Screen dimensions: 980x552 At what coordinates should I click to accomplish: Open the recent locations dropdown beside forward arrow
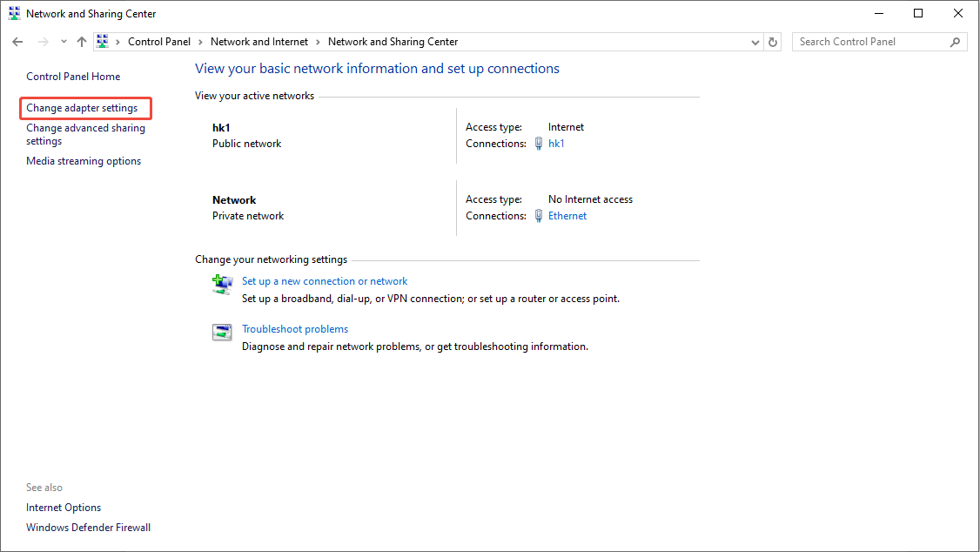pyautogui.click(x=63, y=41)
